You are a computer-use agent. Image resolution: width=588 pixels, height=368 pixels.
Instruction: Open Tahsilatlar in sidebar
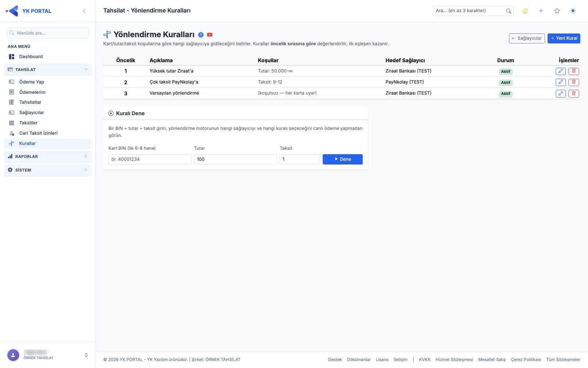[x=48, y=102]
